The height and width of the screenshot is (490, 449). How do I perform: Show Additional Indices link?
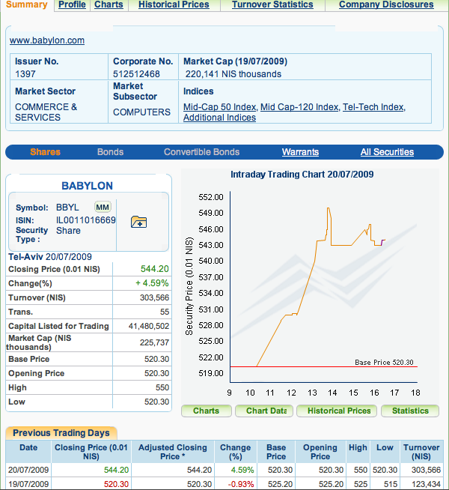pyautogui.click(x=220, y=118)
